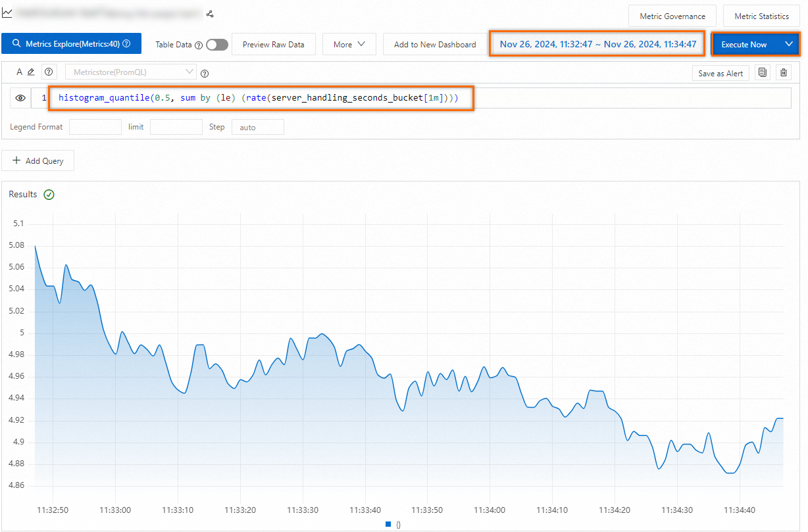Click the 11:33:00 x-axis label
Viewport: 808px width, 532px height.
click(x=115, y=510)
